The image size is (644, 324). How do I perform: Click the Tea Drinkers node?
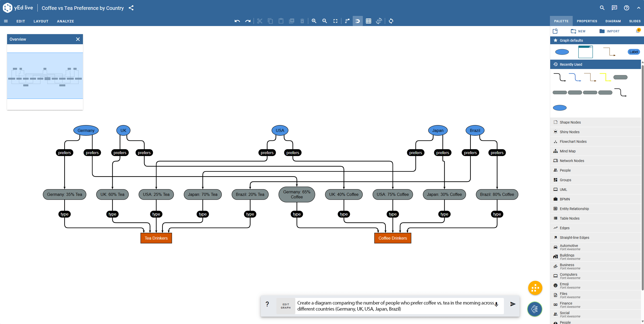click(156, 238)
